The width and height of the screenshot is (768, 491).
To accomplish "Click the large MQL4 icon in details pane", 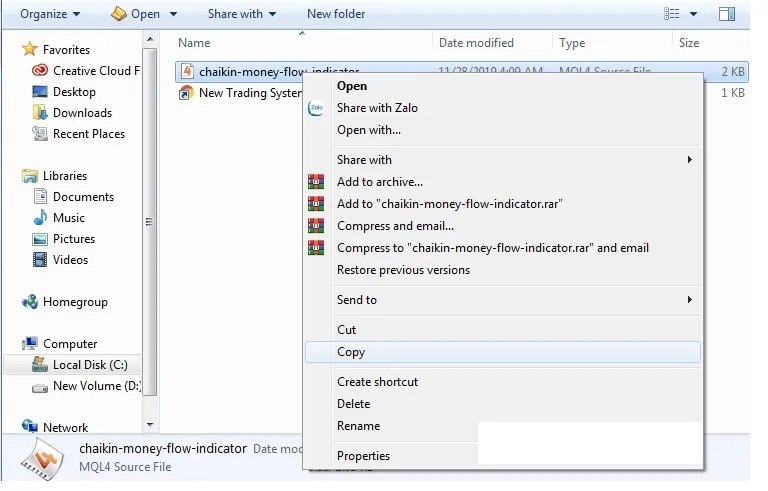I will coord(42,460).
